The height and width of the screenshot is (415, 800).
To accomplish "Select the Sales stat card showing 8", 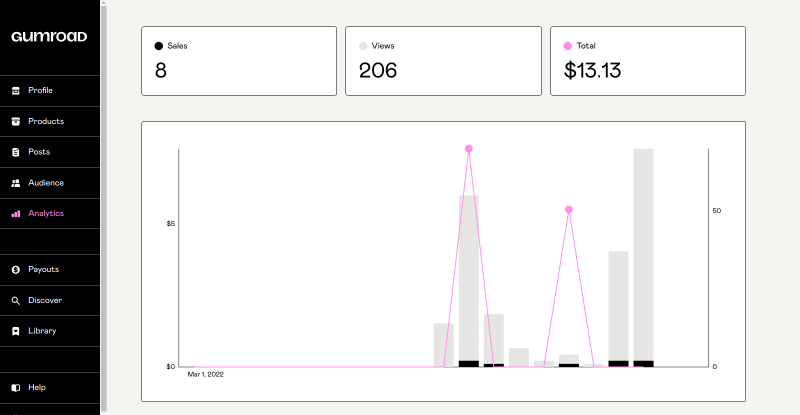I will [239, 61].
